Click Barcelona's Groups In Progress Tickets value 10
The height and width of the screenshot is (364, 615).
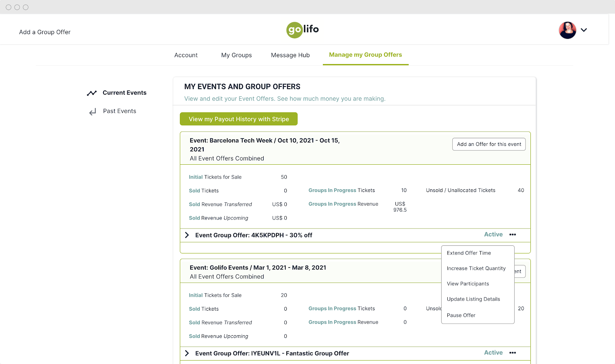click(404, 190)
